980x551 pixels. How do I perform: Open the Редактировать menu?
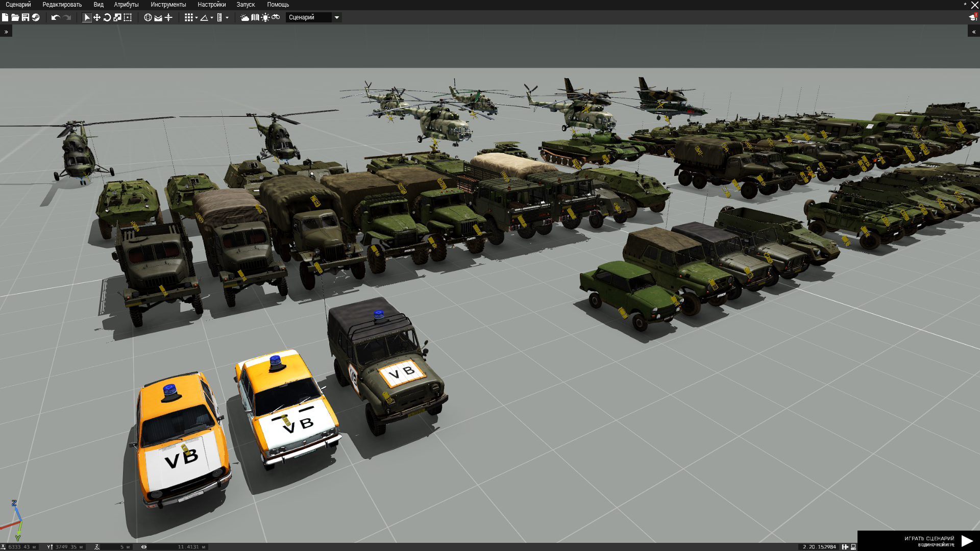click(62, 5)
